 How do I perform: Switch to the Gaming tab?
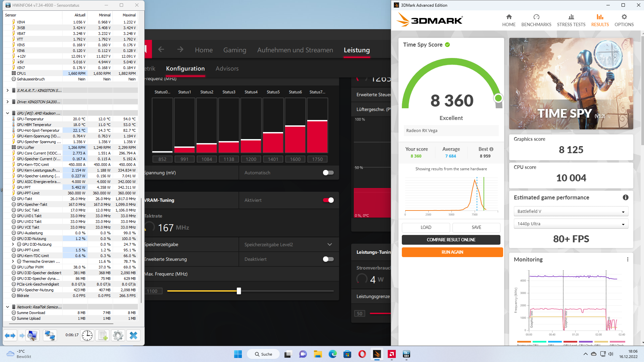pos(234,50)
